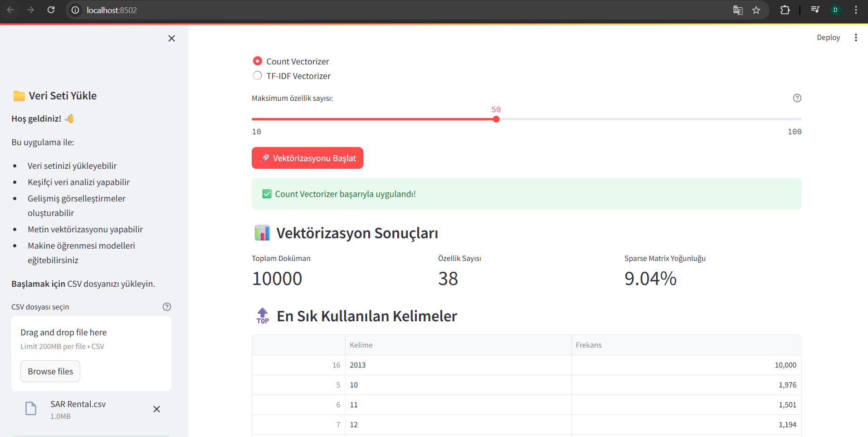The width and height of the screenshot is (868, 437).
Task: Open help tooltip beside Maksimum özellik sayısı
Action: click(797, 98)
